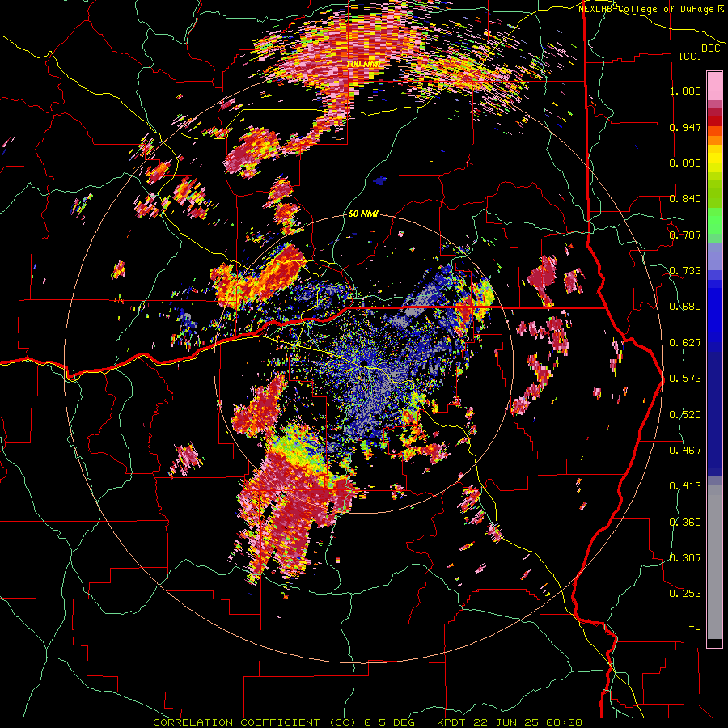Click the [CC] units label above the scale
This screenshot has width=728, height=728.
point(691,56)
